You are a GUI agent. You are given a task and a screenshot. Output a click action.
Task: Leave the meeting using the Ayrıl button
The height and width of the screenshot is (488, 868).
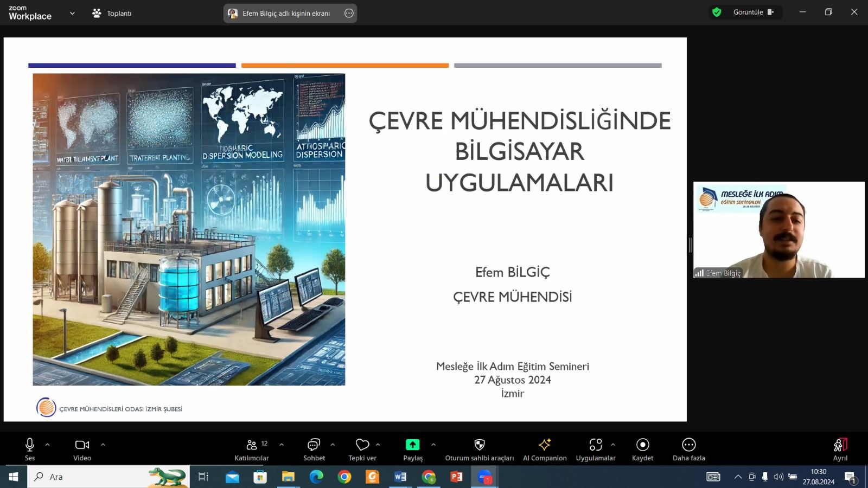[x=840, y=448]
